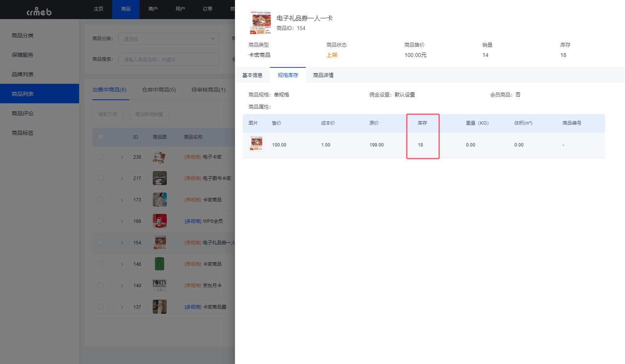This screenshot has height=364, width=625.
Task: Check the checkbox for product ID 230
Action: (x=101, y=157)
